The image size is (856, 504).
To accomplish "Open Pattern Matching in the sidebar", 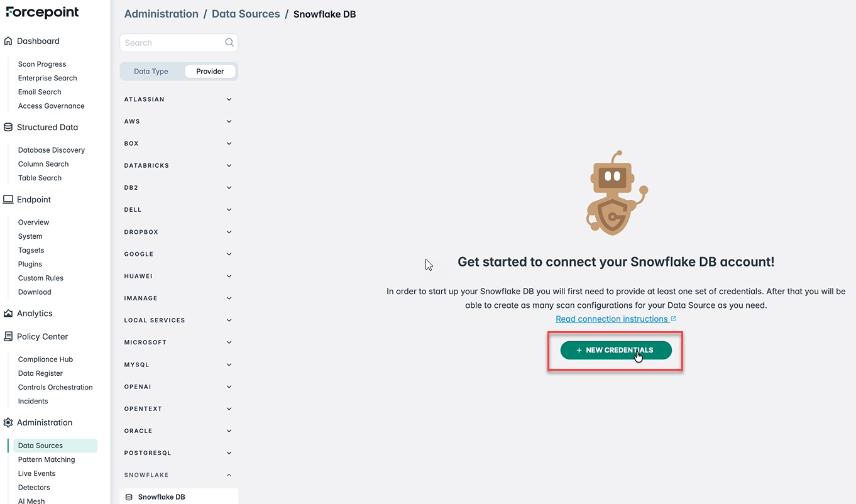I will (47, 460).
